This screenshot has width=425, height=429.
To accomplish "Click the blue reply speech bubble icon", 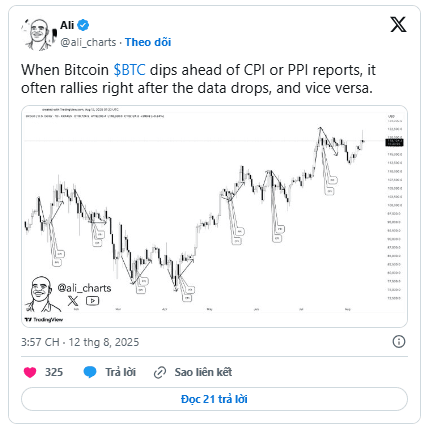I will (90, 372).
